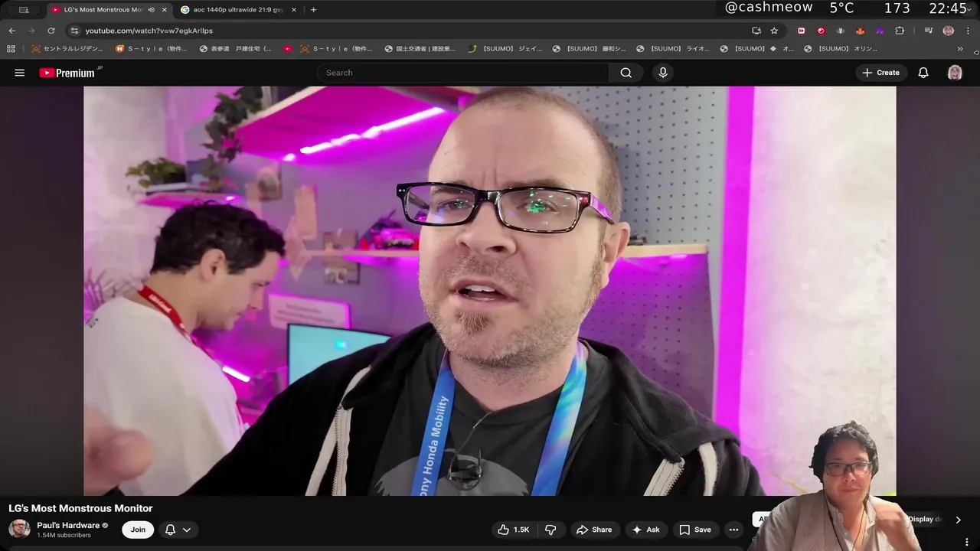This screenshot has height=551, width=980.
Task: Open the Chrome profile avatar
Action: point(949,31)
